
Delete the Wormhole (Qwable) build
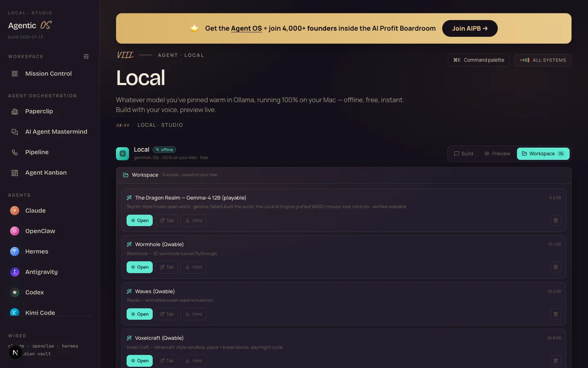pyautogui.click(x=556, y=267)
